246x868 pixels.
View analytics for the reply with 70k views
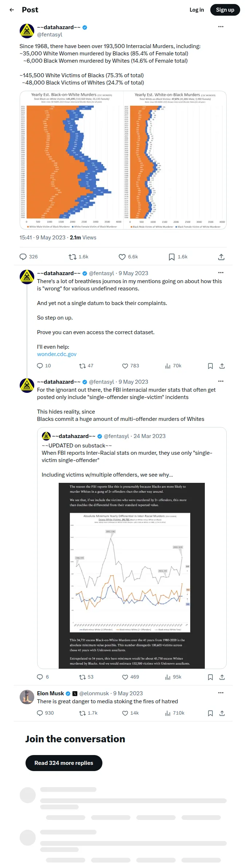pyautogui.click(x=173, y=366)
